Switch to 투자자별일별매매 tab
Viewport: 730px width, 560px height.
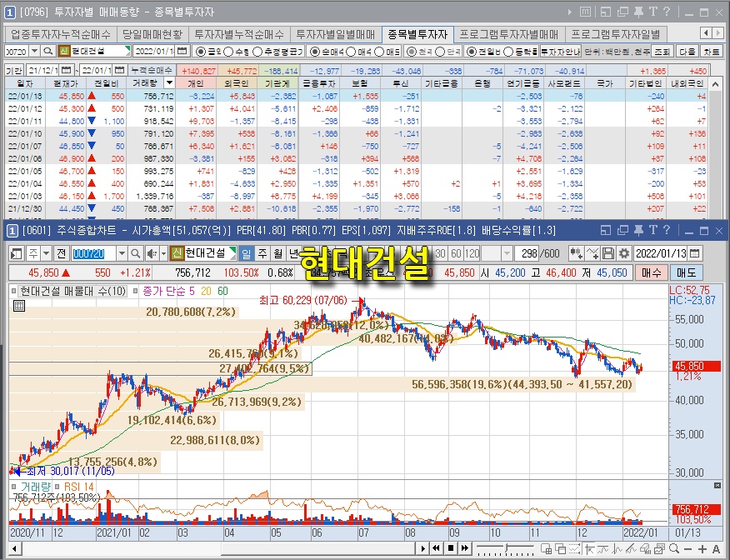[x=335, y=34]
